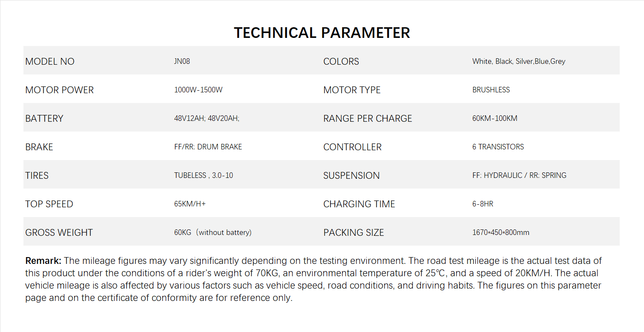Click the bold Remark: text
Screen dimensions: 644x332
pos(43,260)
